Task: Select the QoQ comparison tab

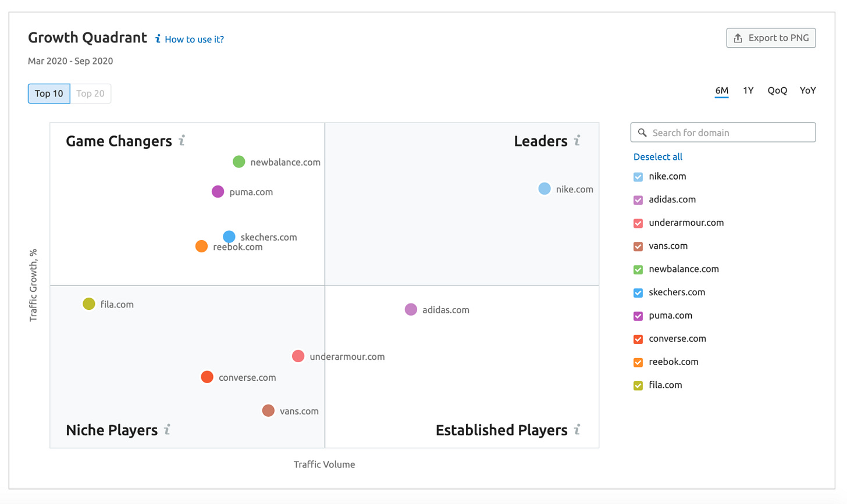Action: point(777,90)
